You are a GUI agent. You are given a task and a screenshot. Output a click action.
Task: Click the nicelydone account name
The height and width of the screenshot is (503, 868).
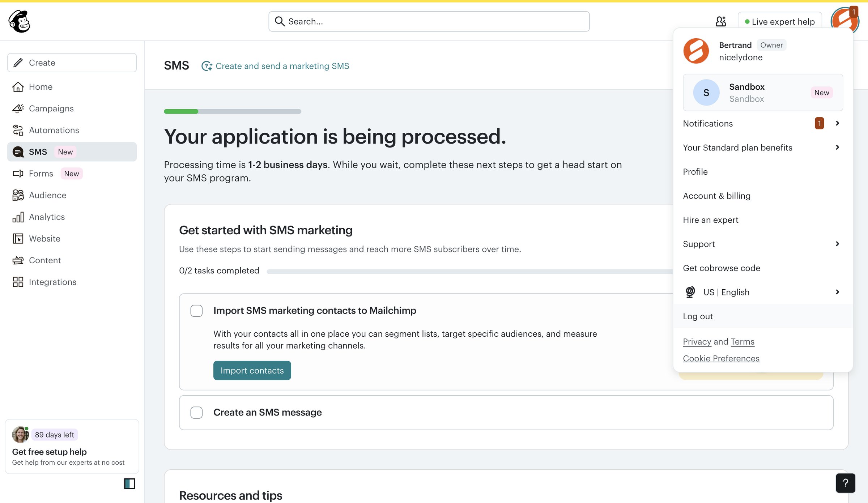coord(741,57)
